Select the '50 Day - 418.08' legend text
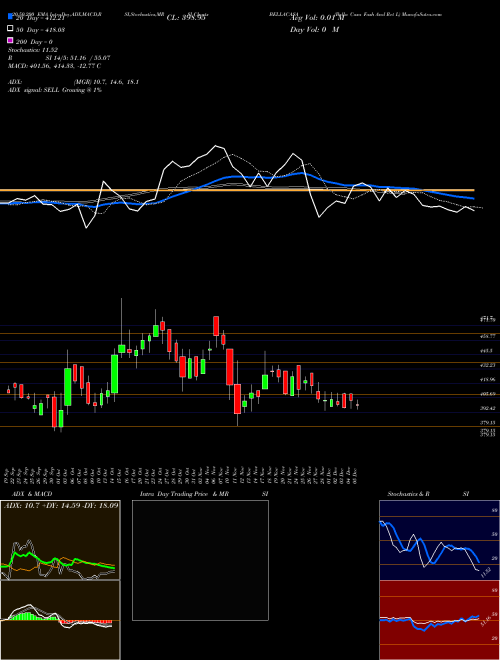 click(x=40, y=30)
